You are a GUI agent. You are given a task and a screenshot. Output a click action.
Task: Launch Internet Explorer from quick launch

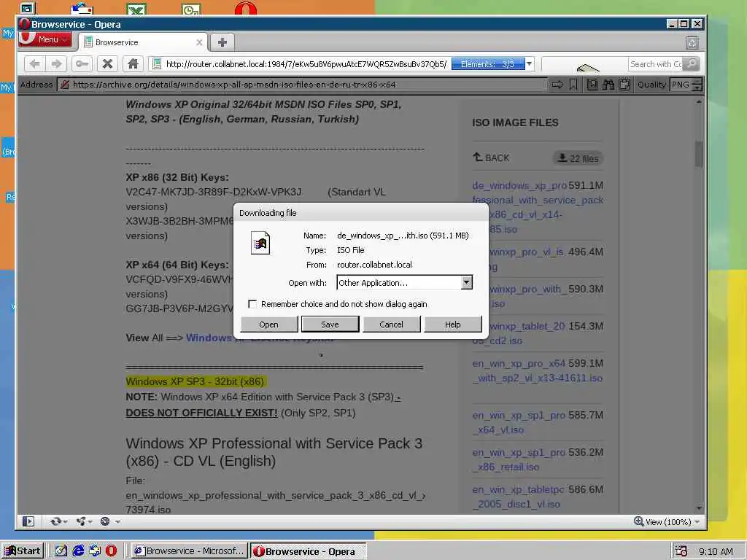click(78, 551)
